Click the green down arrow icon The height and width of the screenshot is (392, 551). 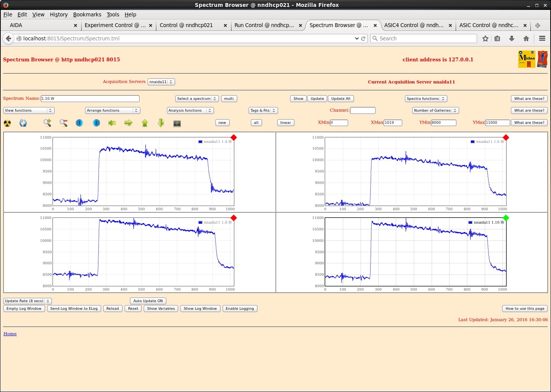click(161, 123)
